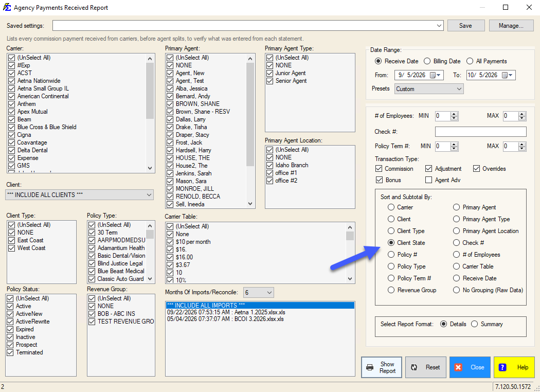Uncheck the Terminated policy status
This screenshot has height=392, width=540.
[10, 352]
